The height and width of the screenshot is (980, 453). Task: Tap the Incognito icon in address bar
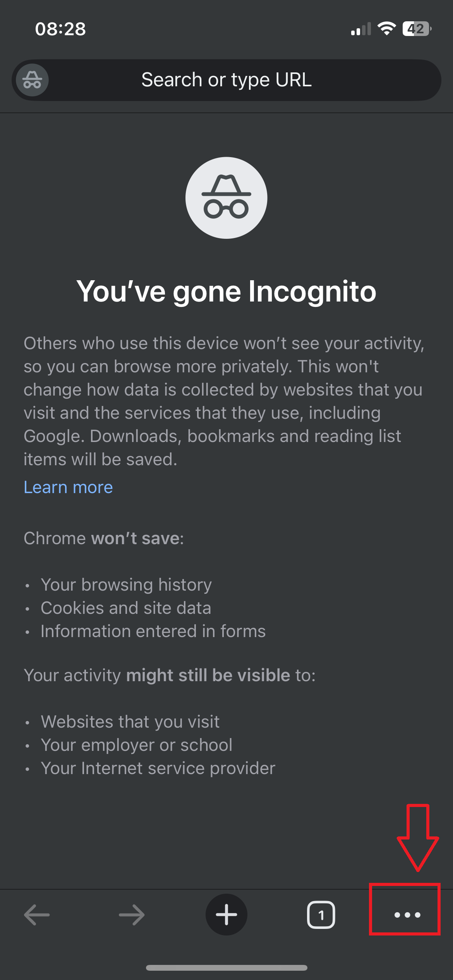33,80
